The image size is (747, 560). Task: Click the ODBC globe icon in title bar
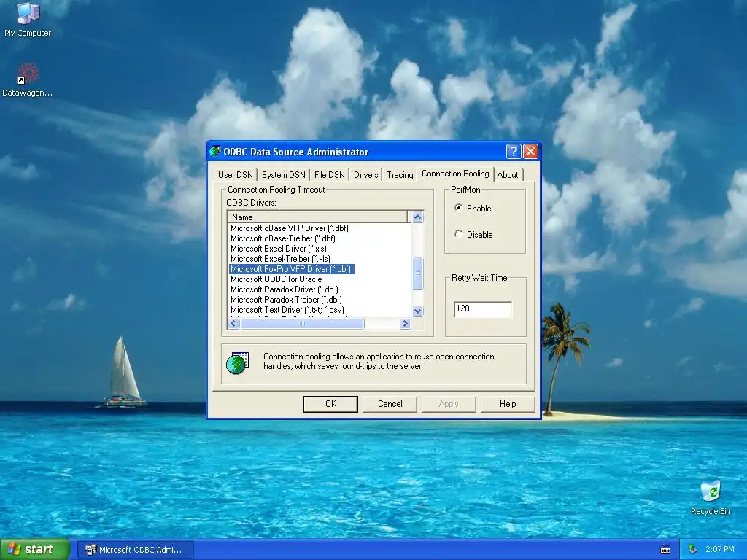pos(215,152)
